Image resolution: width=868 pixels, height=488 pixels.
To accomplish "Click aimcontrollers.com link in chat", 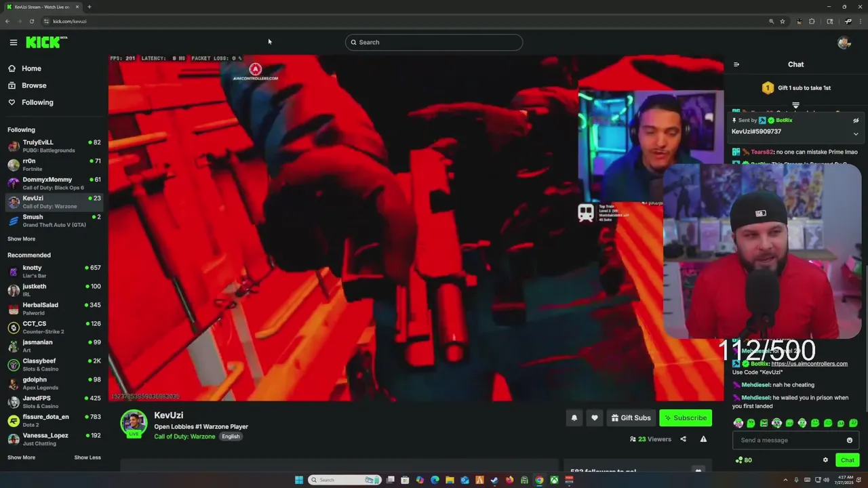I will [809, 364].
